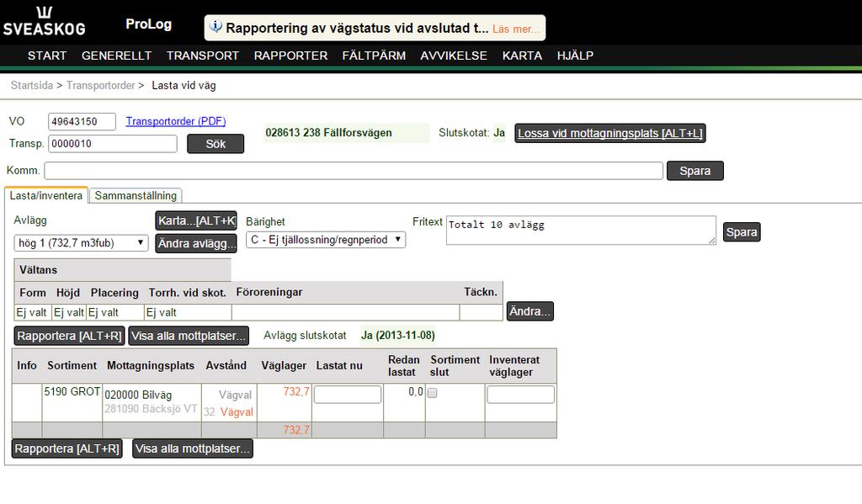Click the '020000 Bilväg' mottagningsplats cell
Image resolution: width=862 pixels, height=504 pixels.
click(138, 395)
